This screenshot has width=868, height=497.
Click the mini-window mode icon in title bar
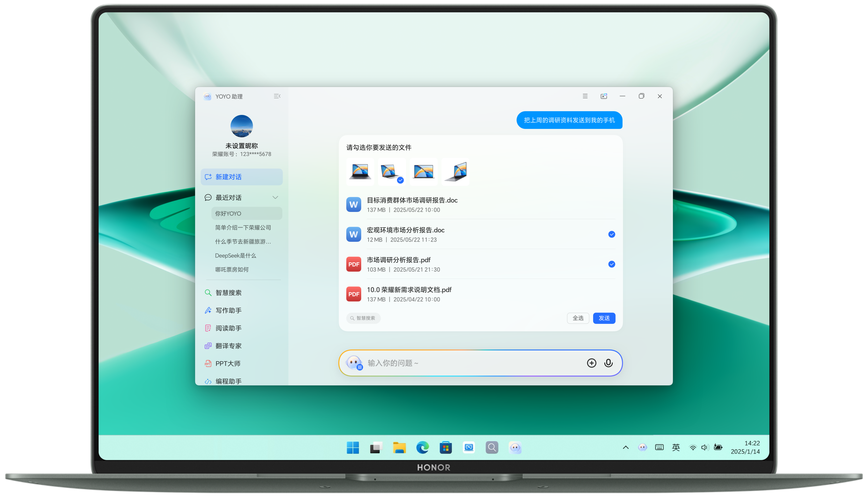[x=604, y=96]
